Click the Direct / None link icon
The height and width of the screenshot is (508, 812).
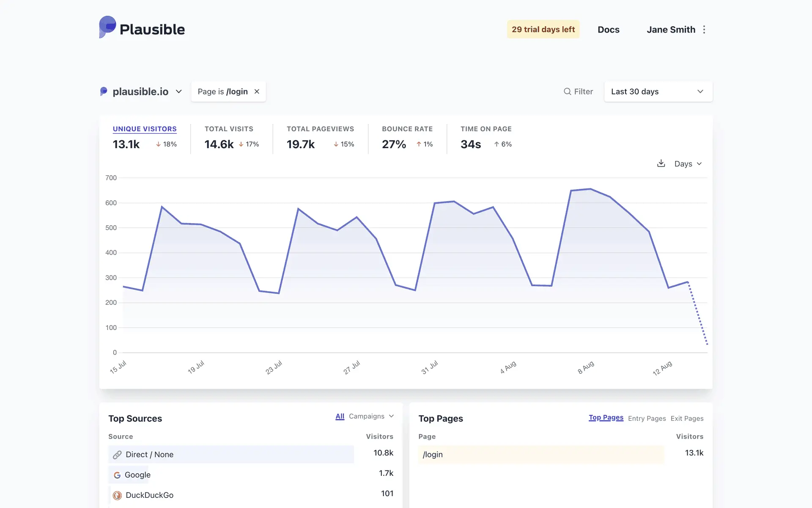(117, 455)
